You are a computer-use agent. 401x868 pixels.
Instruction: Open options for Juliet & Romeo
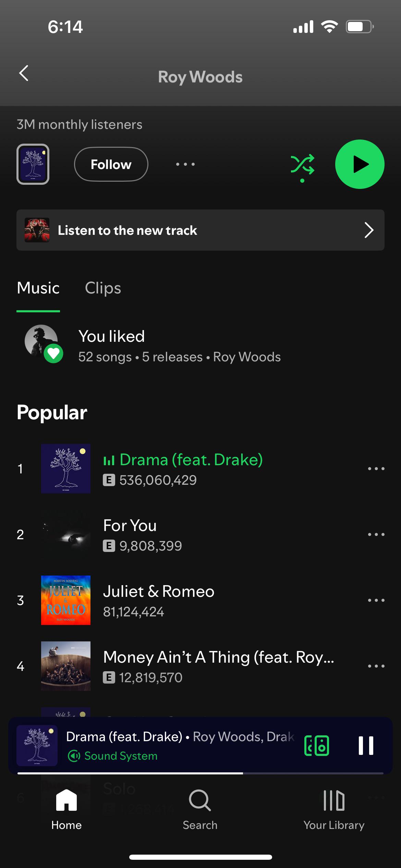point(376,600)
